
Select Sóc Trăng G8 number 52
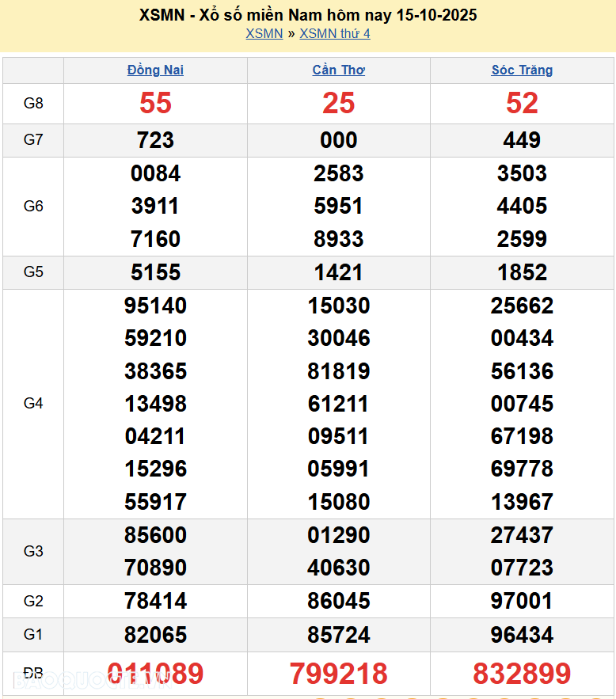click(x=522, y=103)
